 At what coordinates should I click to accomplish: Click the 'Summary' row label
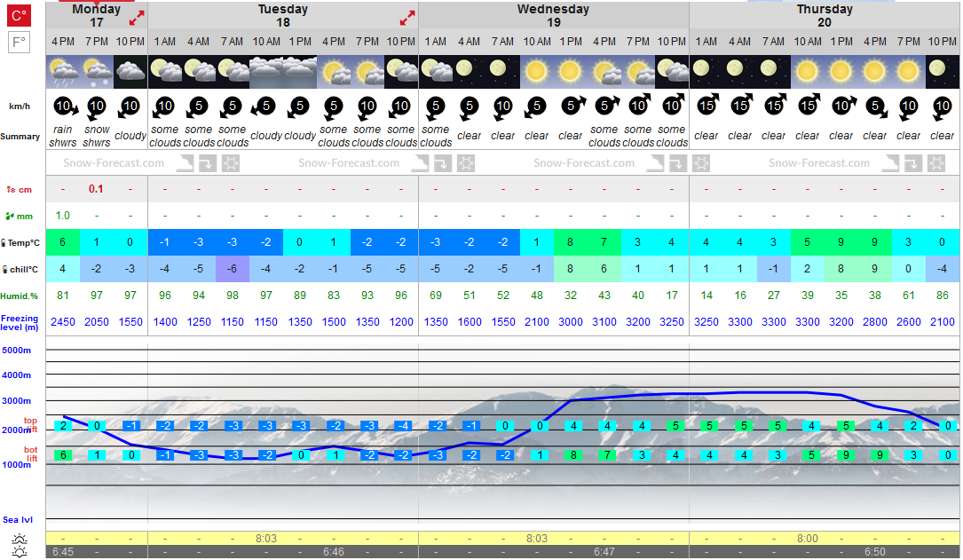click(x=20, y=137)
